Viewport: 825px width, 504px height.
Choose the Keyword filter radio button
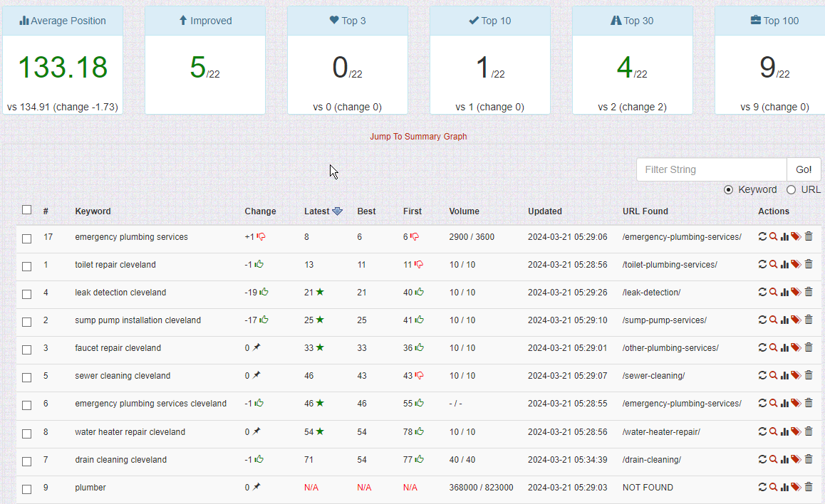[728, 190]
